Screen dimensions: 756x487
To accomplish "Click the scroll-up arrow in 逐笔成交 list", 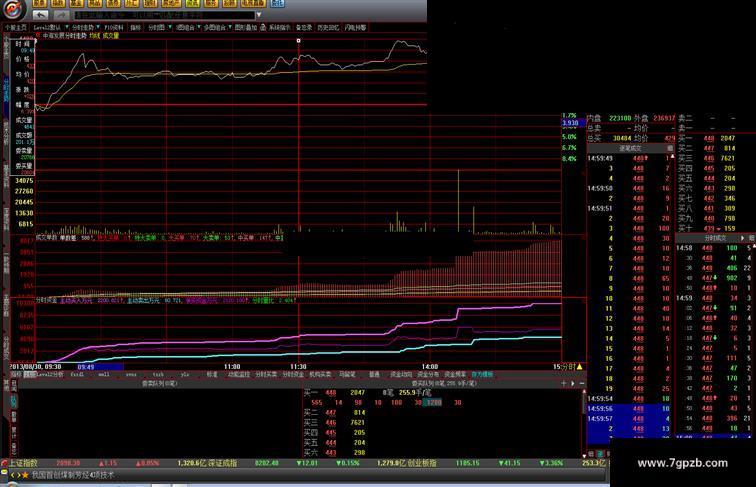I will pos(673,157).
